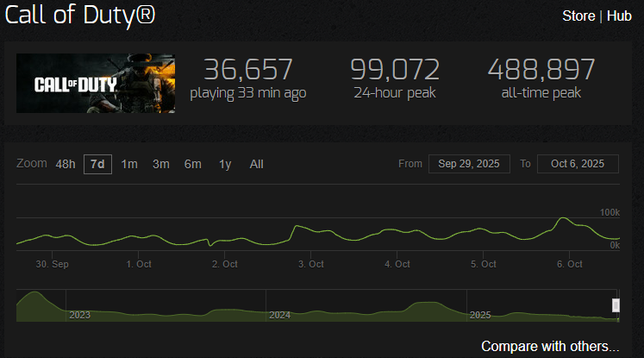Open Compare with others link
The height and width of the screenshot is (358, 644).
coord(550,347)
